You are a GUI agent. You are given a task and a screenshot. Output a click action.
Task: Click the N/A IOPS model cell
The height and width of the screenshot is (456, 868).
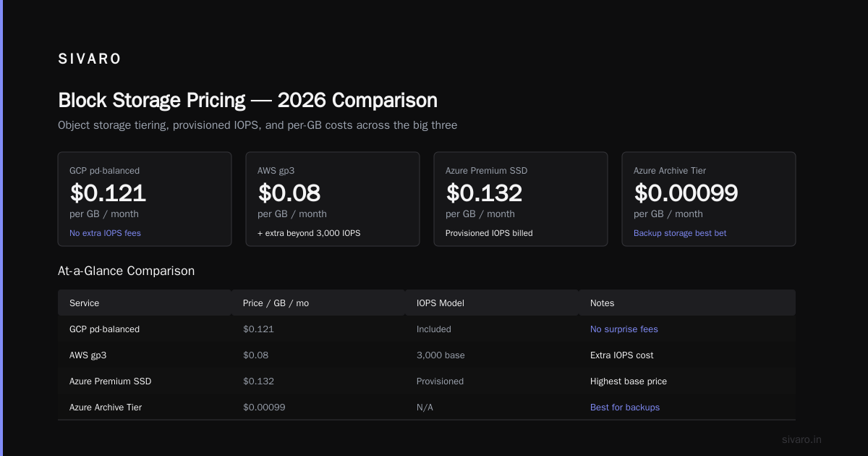click(x=425, y=407)
